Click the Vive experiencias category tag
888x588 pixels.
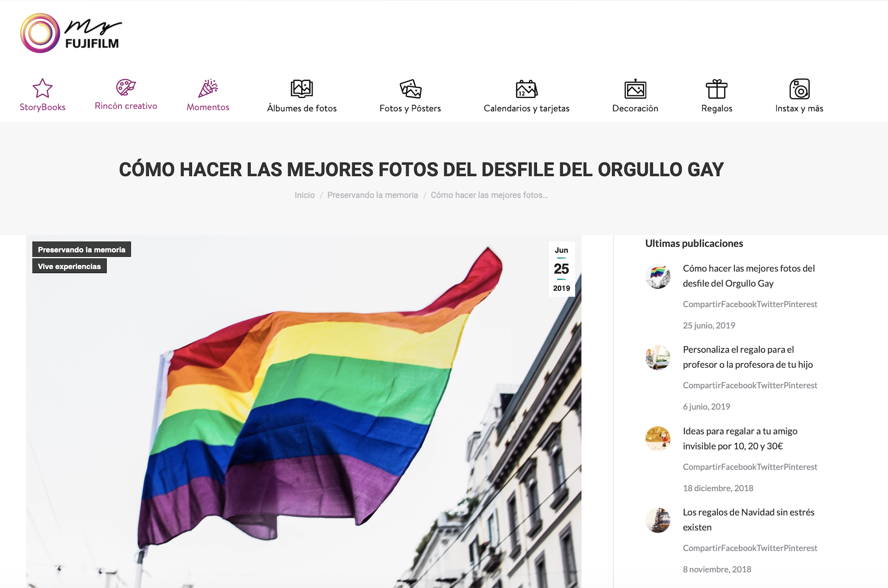coord(70,266)
